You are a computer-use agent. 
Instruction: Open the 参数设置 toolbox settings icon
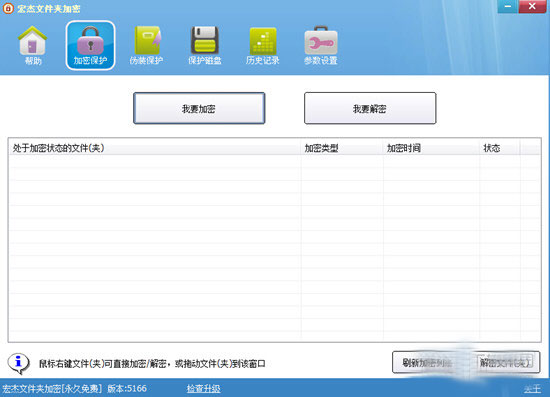tap(321, 46)
